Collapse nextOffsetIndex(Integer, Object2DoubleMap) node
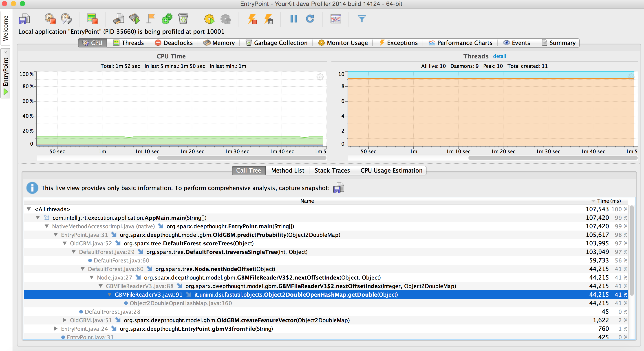Viewport: 644px width, 351px height. [x=101, y=286]
